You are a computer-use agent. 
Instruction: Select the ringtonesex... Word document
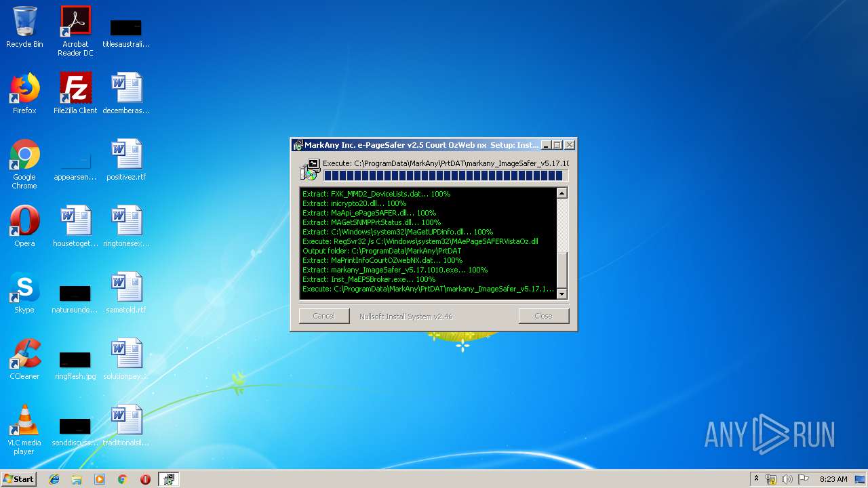click(126, 227)
